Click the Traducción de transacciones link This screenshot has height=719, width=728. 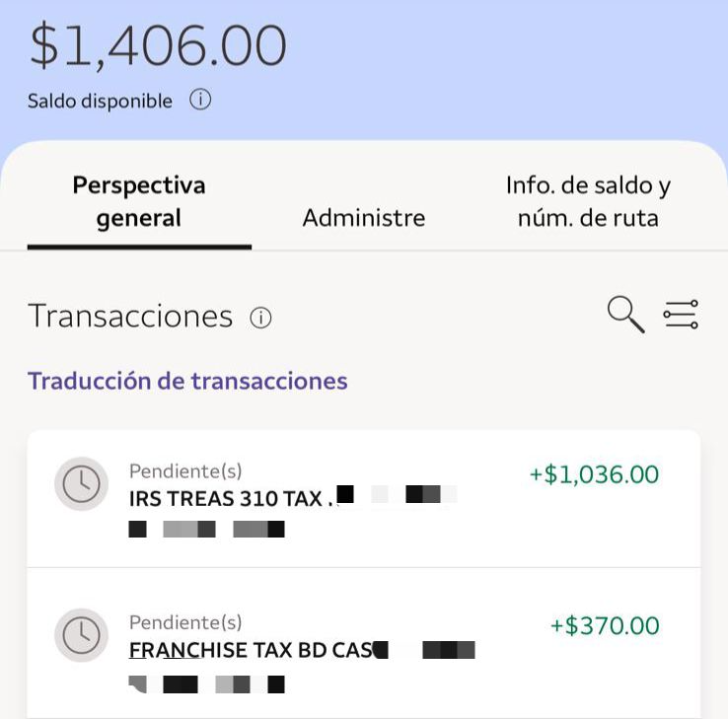click(187, 381)
